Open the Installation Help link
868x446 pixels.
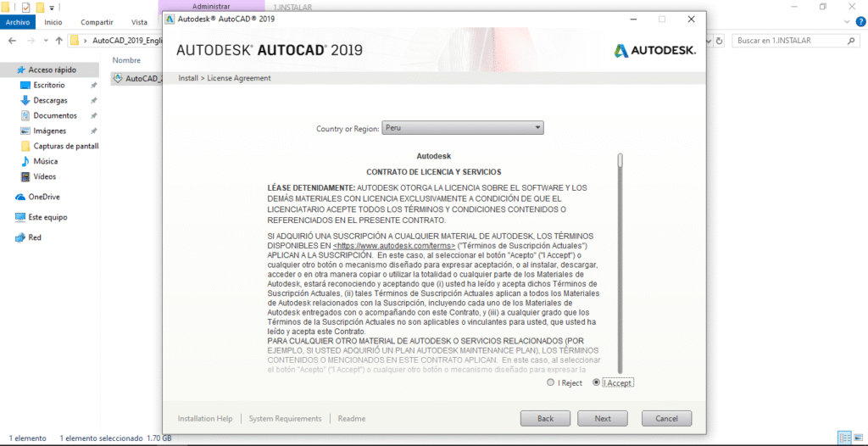click(x=205, y=418)
